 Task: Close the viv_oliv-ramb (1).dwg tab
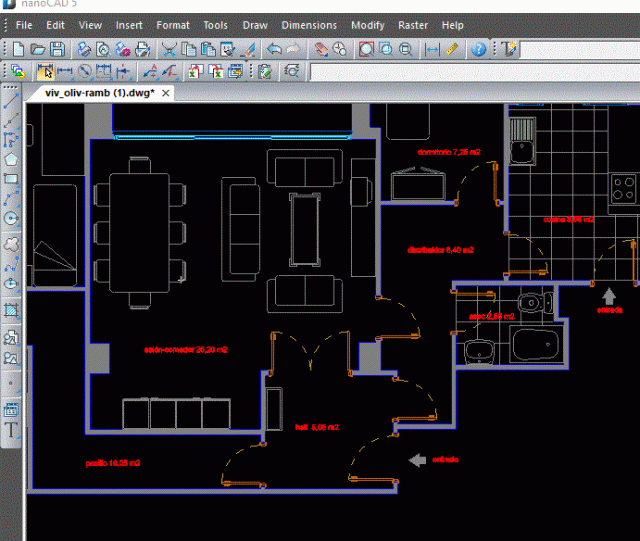pos(167,93)
